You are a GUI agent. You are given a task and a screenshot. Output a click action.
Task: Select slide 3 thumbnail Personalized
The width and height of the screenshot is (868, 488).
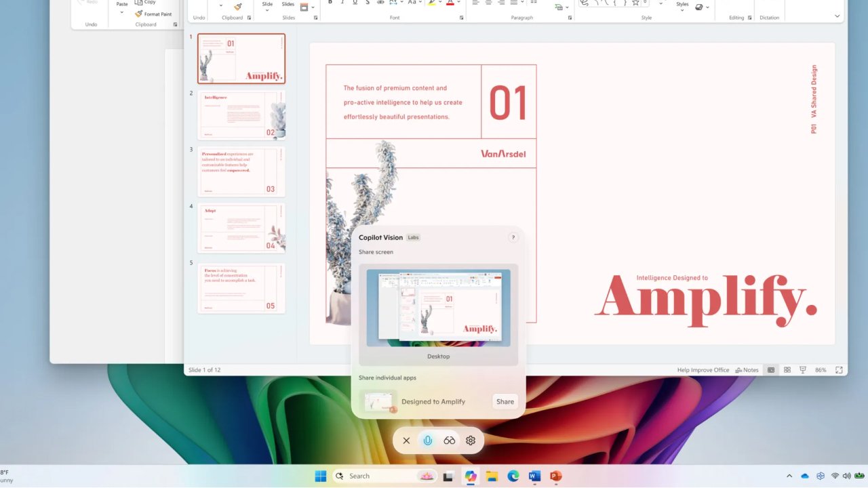241,171
